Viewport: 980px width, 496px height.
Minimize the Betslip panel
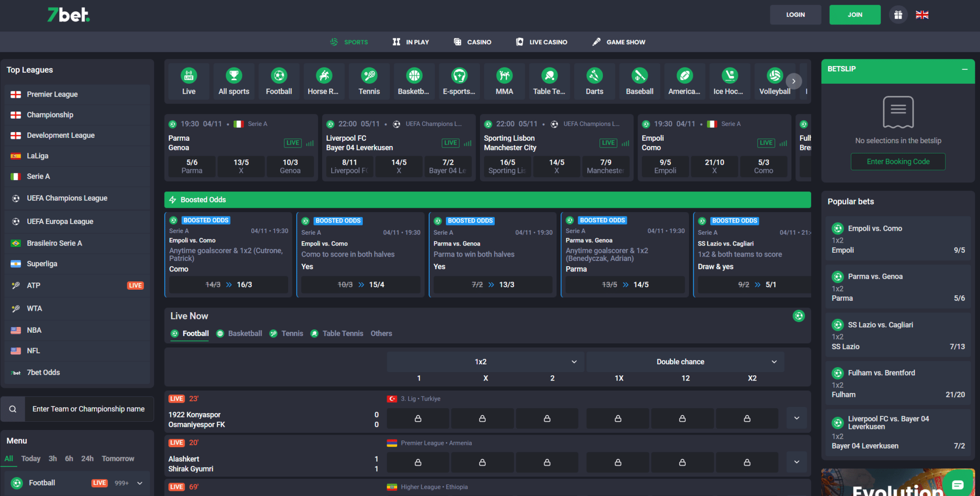click(x=965, y=69)
